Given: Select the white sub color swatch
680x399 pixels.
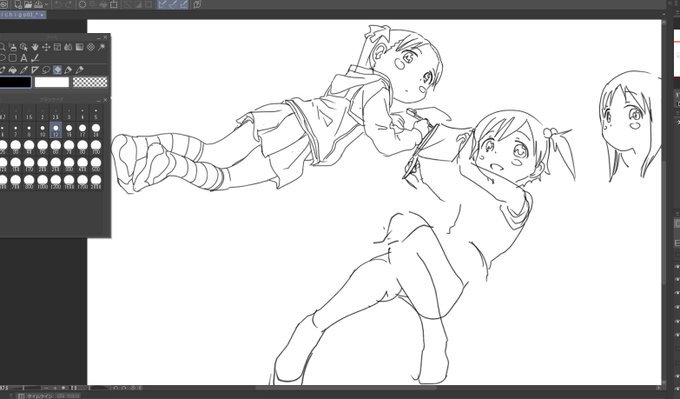Looking at the screenshot, I should coord(52,82).
